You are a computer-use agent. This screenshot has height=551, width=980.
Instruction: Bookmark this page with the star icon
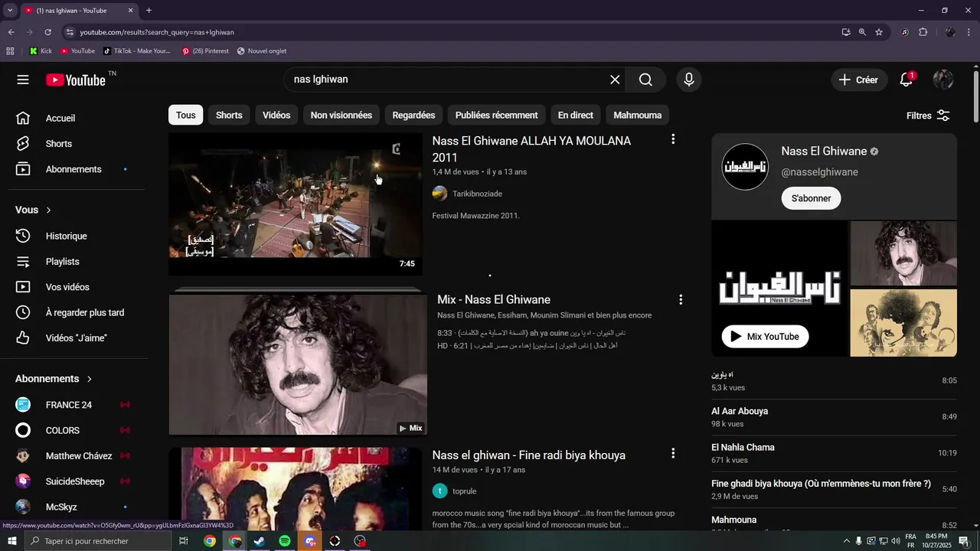[x=879, y=32]
